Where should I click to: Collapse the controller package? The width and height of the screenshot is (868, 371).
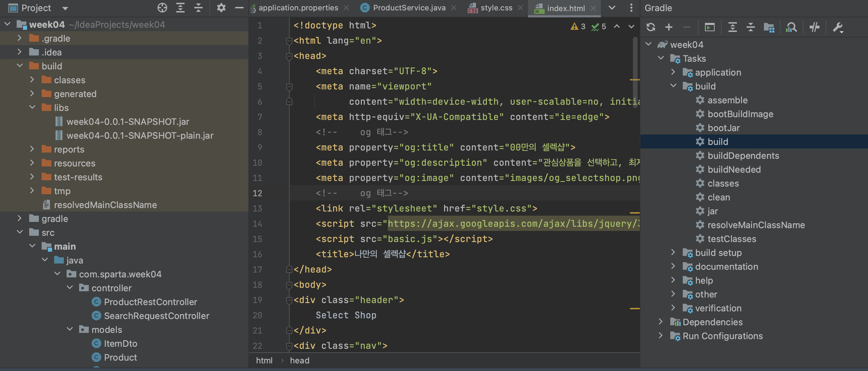tap(70, 288)
